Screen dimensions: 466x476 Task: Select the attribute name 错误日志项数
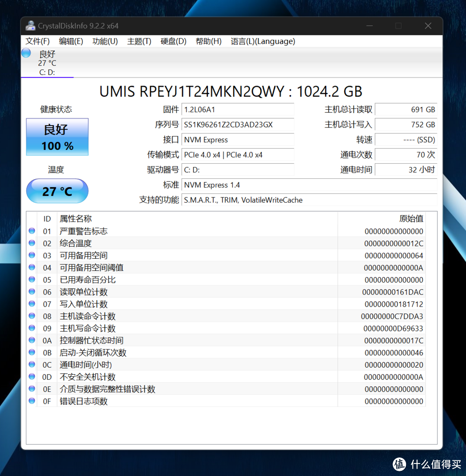click(83, 401)
